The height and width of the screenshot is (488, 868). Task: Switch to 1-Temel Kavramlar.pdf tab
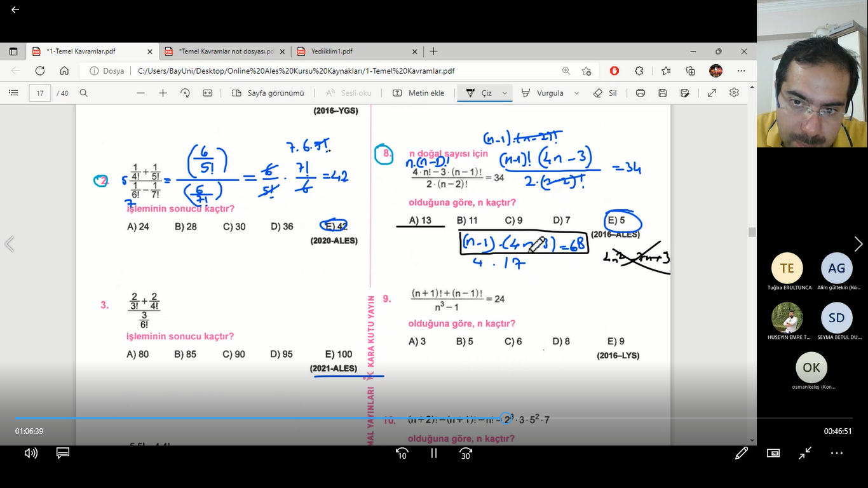point(93,51)
